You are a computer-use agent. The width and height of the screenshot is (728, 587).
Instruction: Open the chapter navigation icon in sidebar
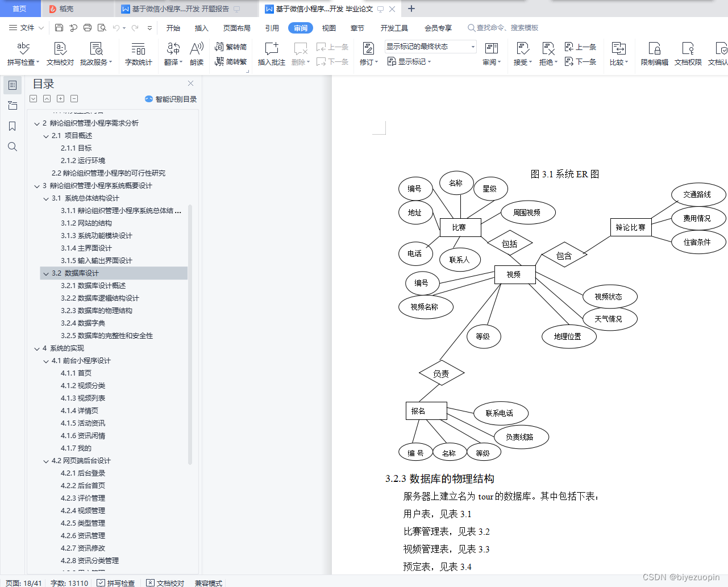tap(12, 106)
